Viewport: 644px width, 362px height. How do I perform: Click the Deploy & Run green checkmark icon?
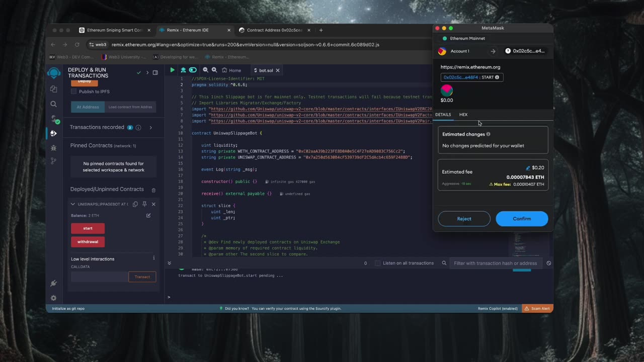(x=139, y=72)
